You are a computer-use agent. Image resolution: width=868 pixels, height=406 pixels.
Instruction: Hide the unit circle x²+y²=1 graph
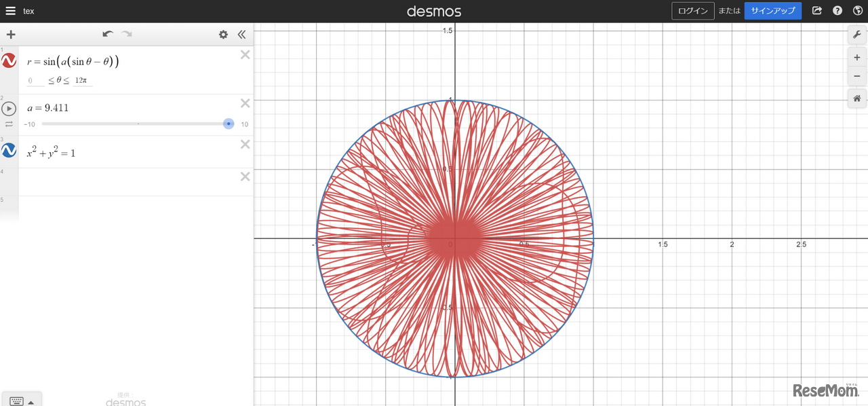point(9,150)
